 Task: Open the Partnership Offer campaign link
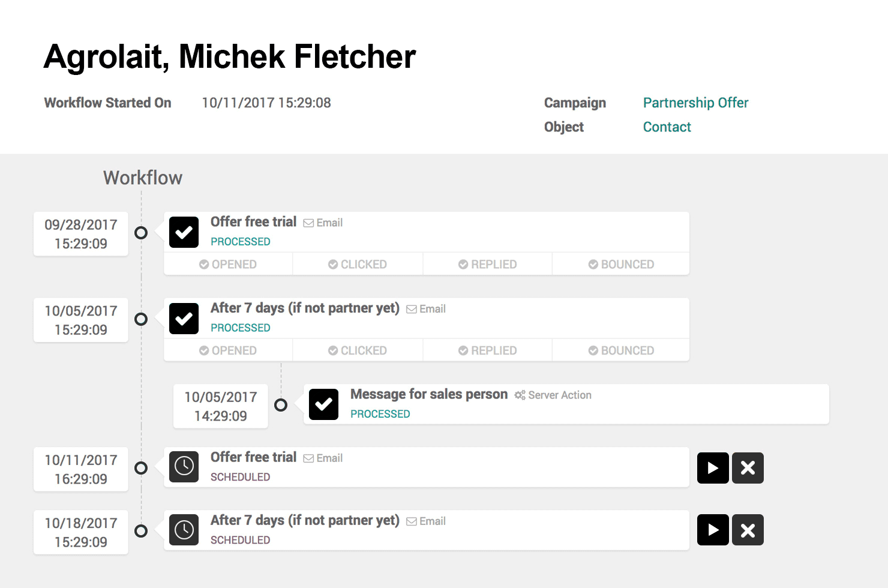click(x=695, y=103)
